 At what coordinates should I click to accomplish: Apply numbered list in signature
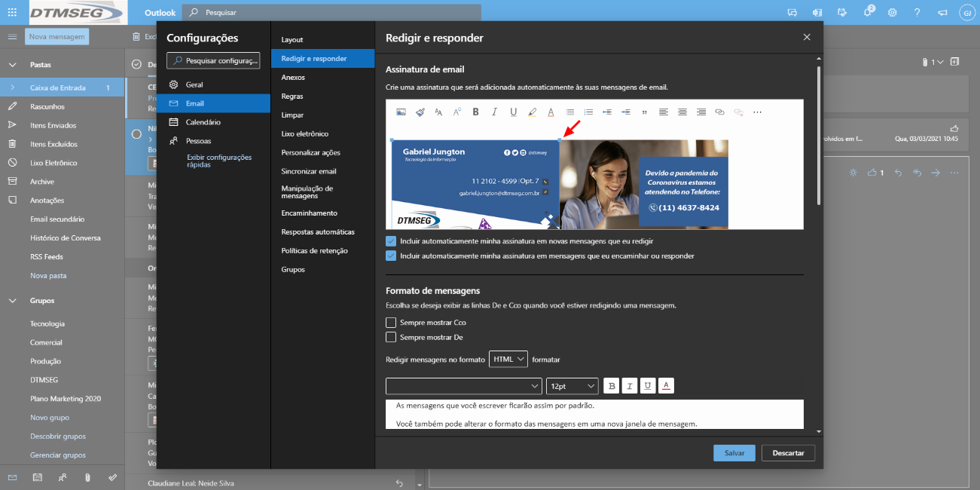(588, 112)
